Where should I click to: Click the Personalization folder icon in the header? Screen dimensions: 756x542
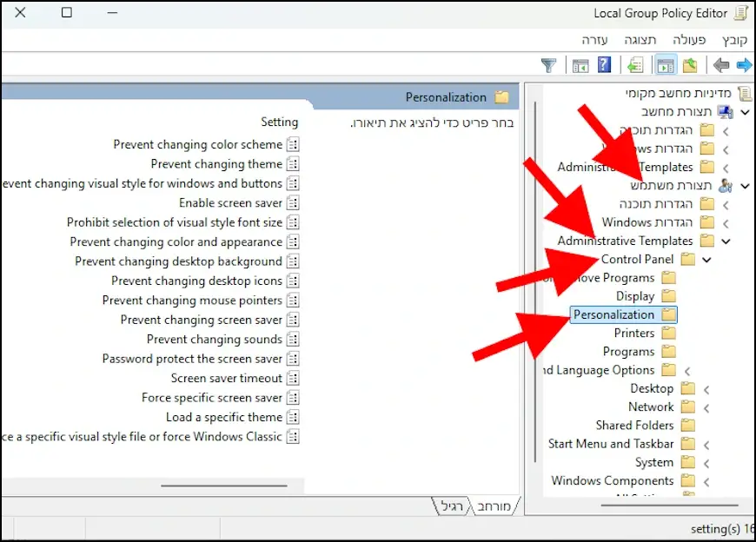(x=502, y=97)
